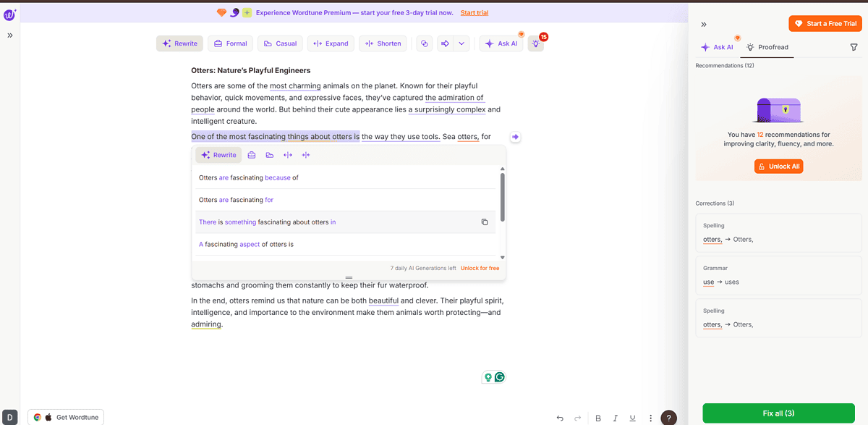Toggle bold formatting
Image resolution: width=868 pixels, height=425 pixels.
598,418
